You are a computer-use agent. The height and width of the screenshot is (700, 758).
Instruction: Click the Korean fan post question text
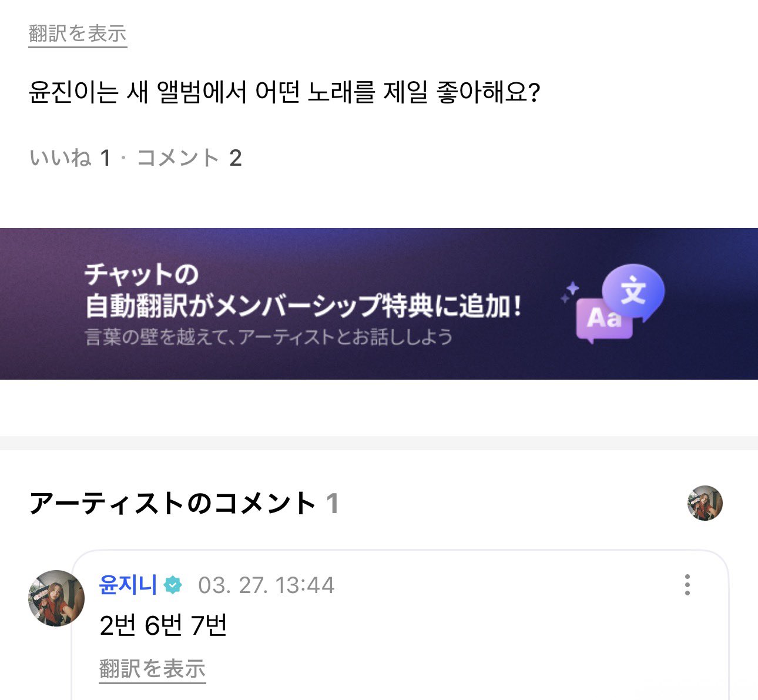point(284,92)
